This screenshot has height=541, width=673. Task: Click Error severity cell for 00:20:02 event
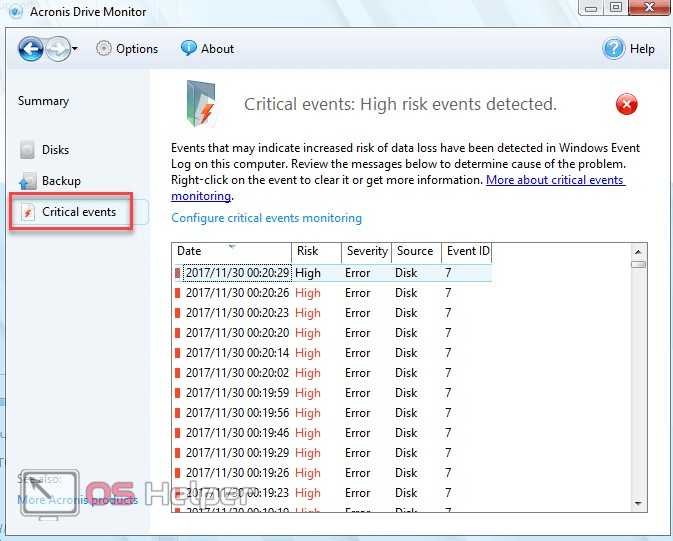pos(358,373)
